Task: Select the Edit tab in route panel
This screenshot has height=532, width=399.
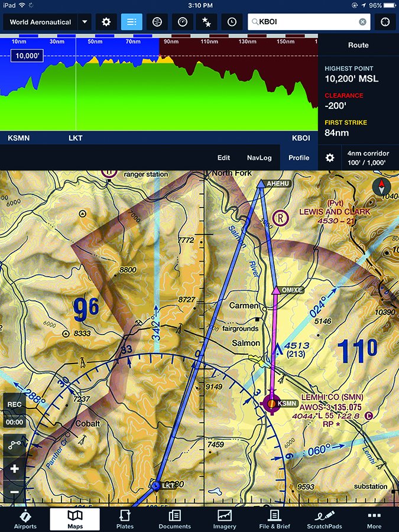Action: 223,158
